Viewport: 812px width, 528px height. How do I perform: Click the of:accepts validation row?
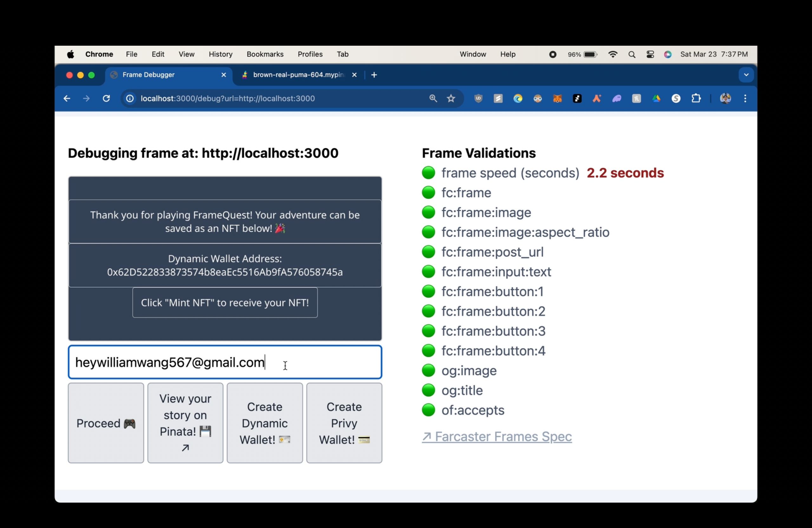463,410
